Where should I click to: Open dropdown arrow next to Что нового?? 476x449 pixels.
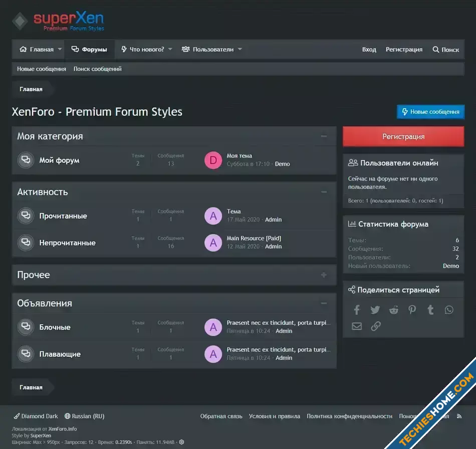pyautogui.click(x=170, y=49)
